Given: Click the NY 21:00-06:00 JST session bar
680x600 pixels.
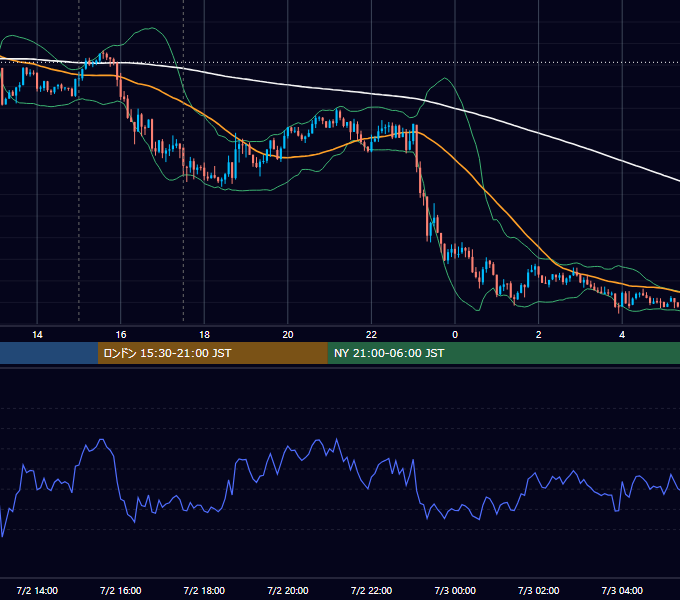Looking at the screenshot, I should coord(503,353).
